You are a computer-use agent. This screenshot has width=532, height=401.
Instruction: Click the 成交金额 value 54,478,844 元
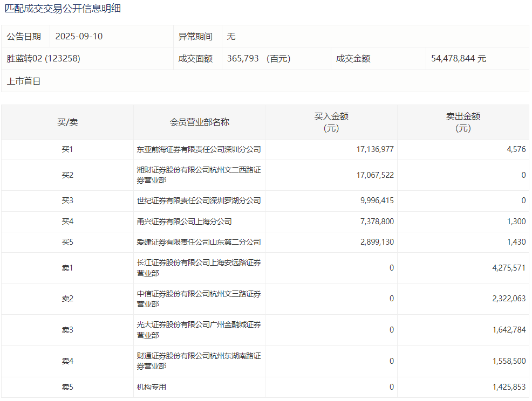point(459,59)
